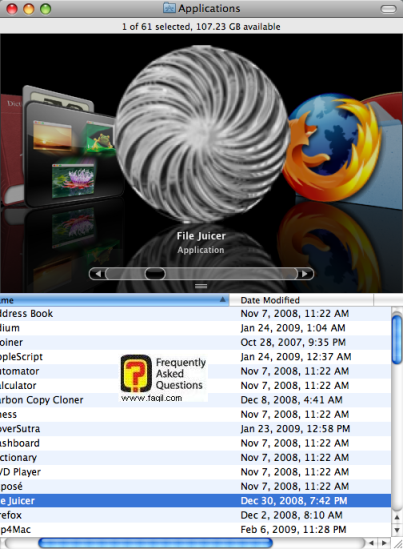The image size is (403, 549).
Task: Click the vertical scrollbar up arrow
Action: (x=397, y=517)
